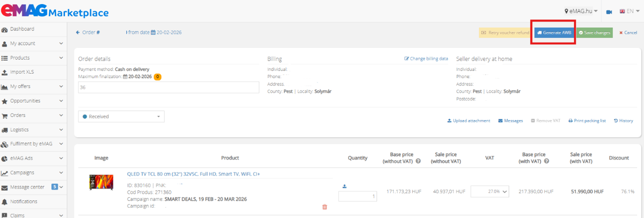The image size is (644, 218).
Task: Click the help icon beside Base price without VAT
Action: pyautogui.click(x=418, y=161)
